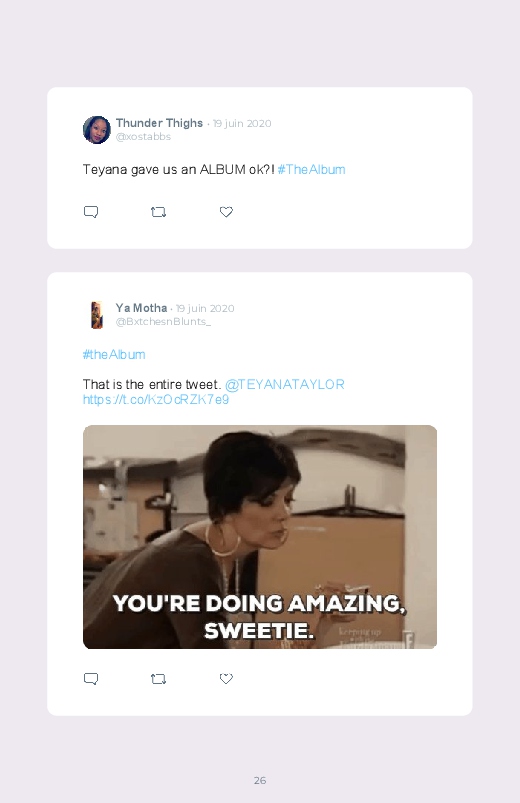Like the Ya Motha tweet
This screenshot has width=520, height=803.
point(226,679)
